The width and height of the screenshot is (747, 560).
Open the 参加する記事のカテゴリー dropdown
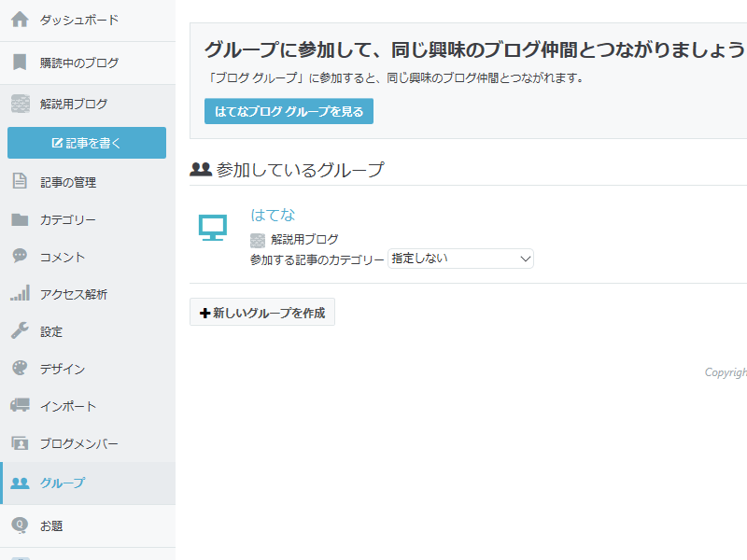460,259
